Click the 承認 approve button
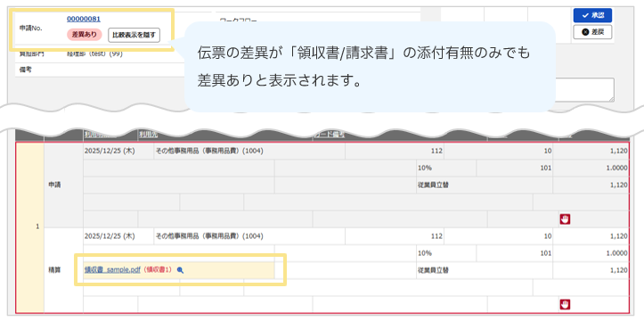Image resolution: width=644 pixels, height=321 pixels. coord(592,15)
